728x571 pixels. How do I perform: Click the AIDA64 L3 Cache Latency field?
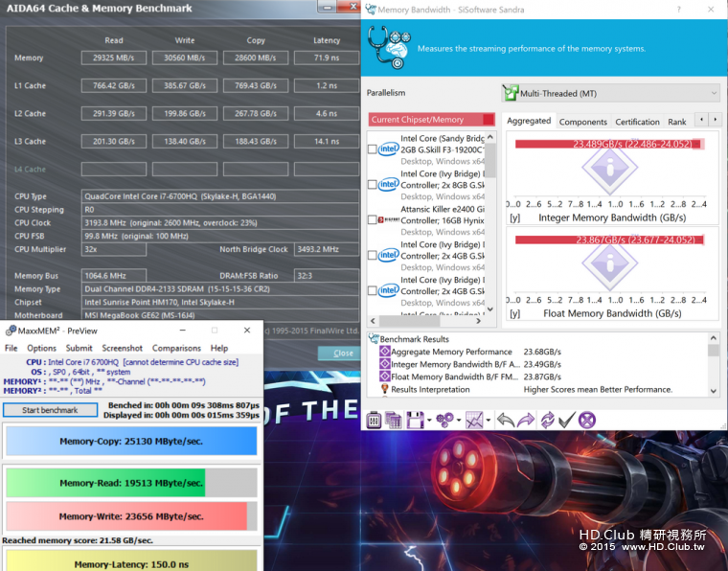pyautogui.click(x=327, y=141)
